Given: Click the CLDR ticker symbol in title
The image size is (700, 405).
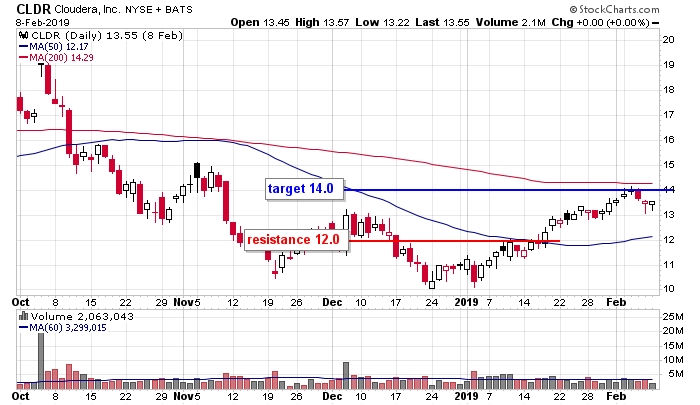Looking at the screenshot, I should (x=33, y=9).
